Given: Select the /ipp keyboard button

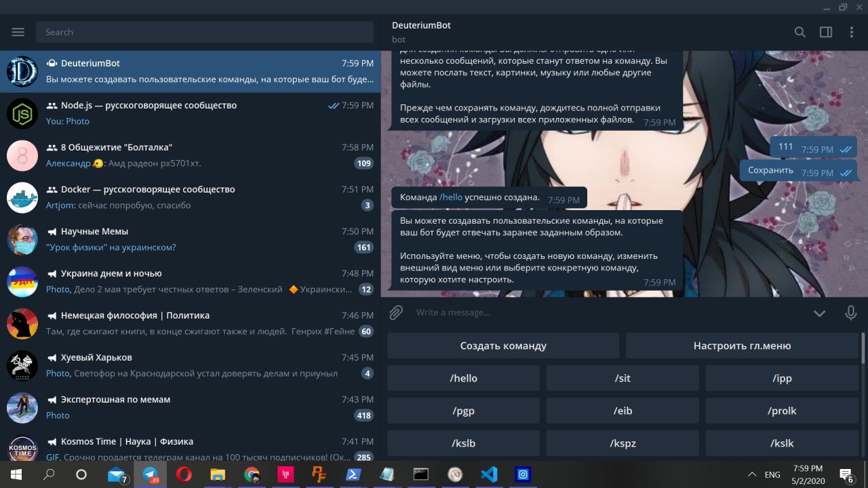Looking at the screenshot, I should [782, 378].
